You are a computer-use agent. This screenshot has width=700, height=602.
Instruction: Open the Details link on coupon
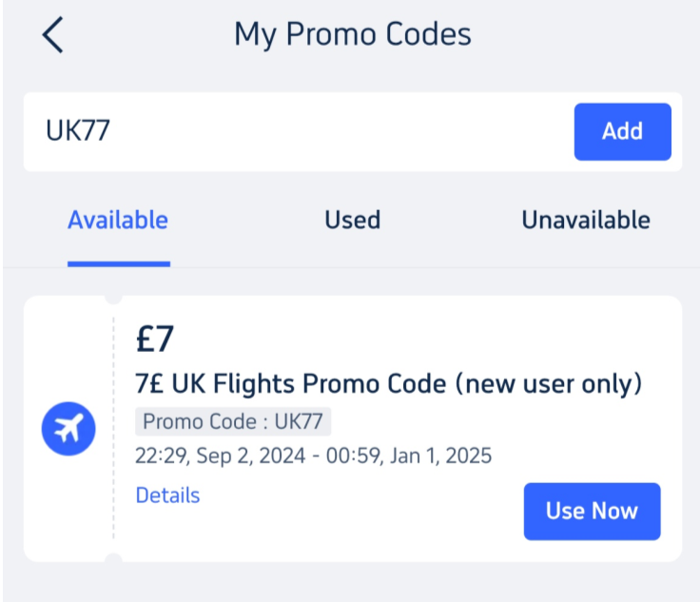click(x=168, y=495)
